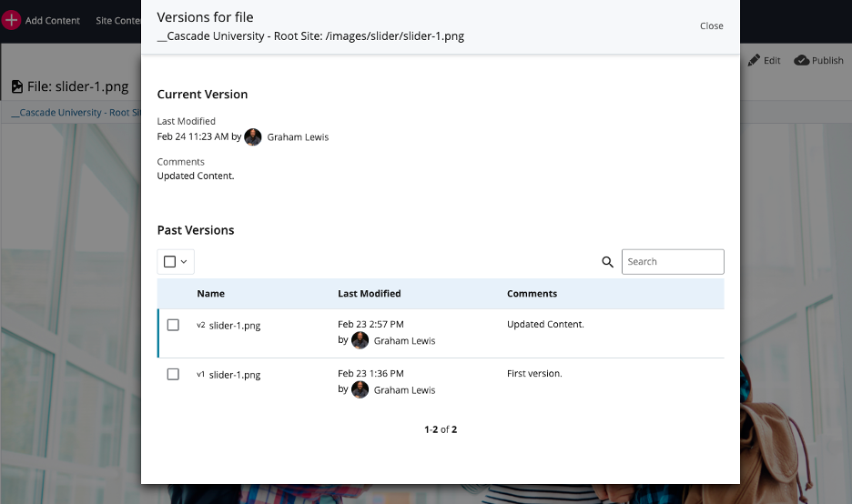Viewport: 852px width, 504px height.
Task: Click the Edit pencil icon
Action: [x=754, y=60]
